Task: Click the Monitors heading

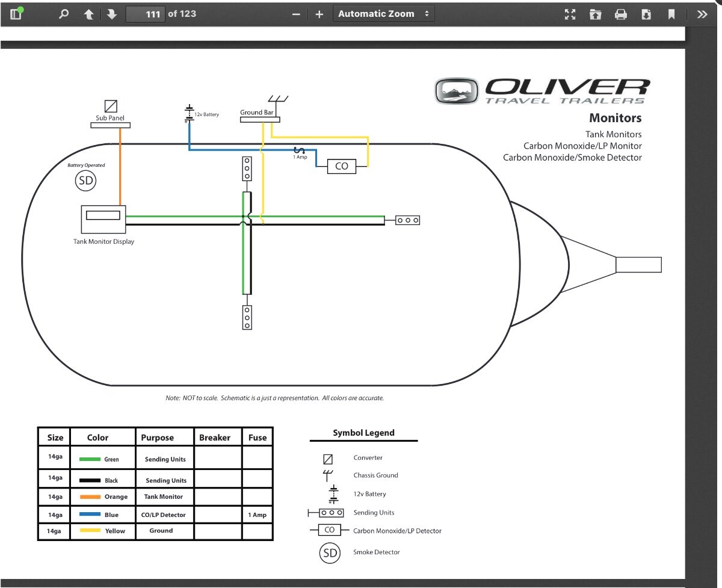Action: (x=615, y=118)
